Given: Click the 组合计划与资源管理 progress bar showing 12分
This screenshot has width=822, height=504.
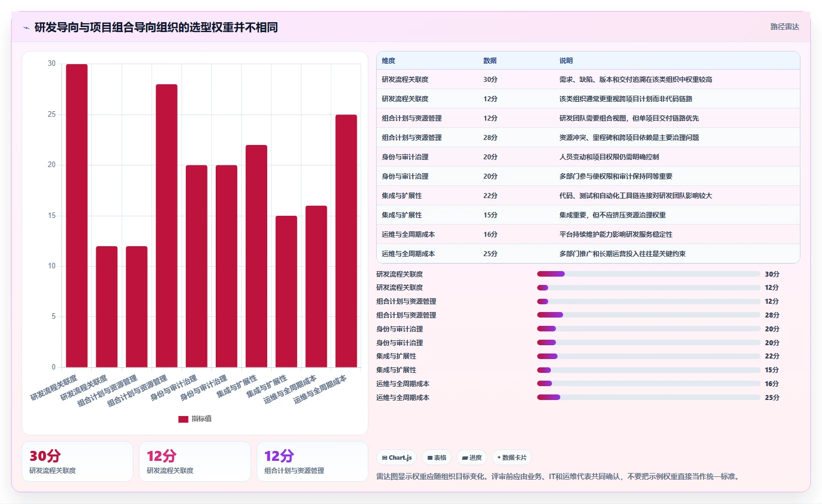Looking at the screenshot, I should 648,302.
